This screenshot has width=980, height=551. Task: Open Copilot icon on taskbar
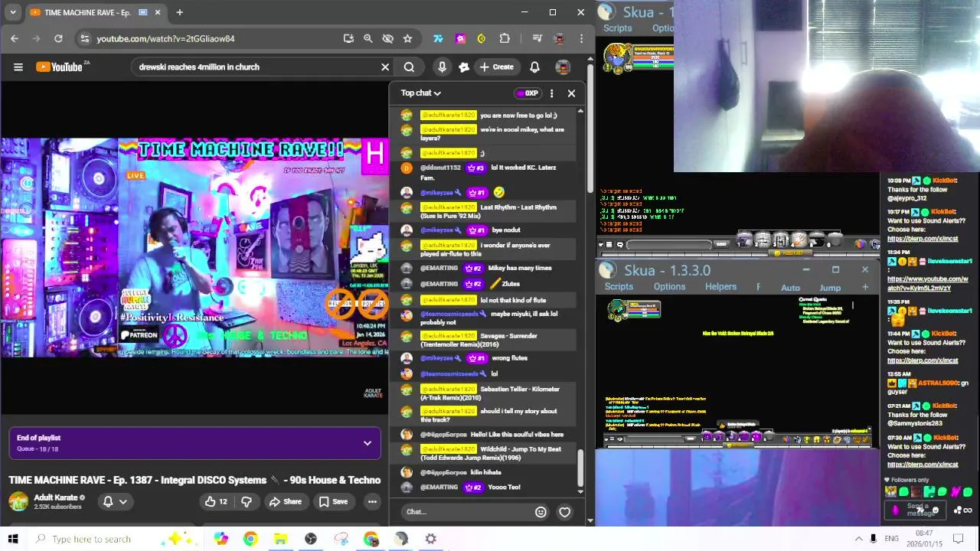click(220, 539)
